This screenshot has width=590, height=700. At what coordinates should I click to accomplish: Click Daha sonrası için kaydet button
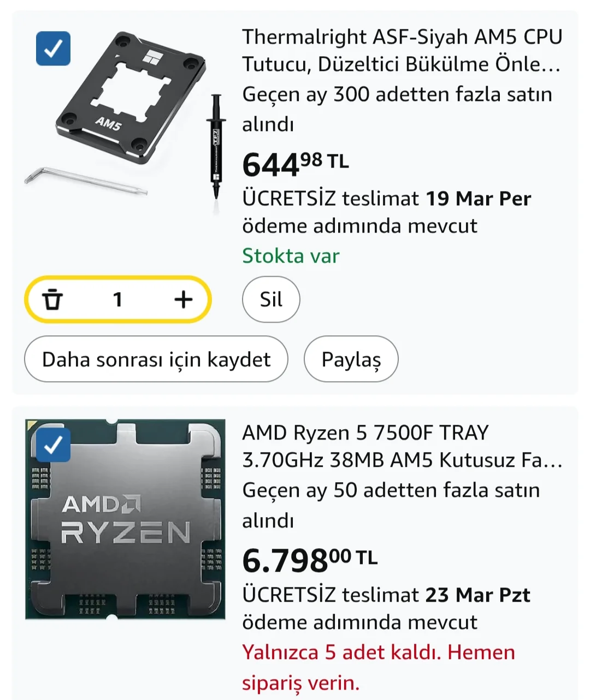(156, 359)
